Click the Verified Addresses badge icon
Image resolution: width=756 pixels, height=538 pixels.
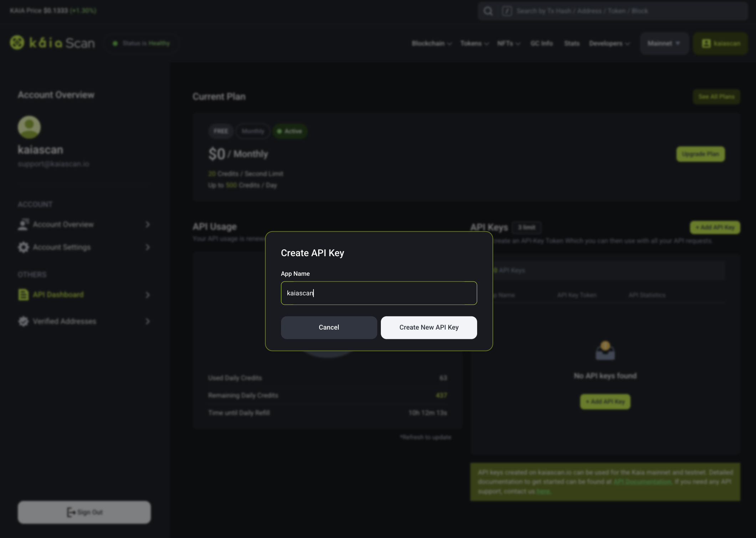[x=24, y=321]
